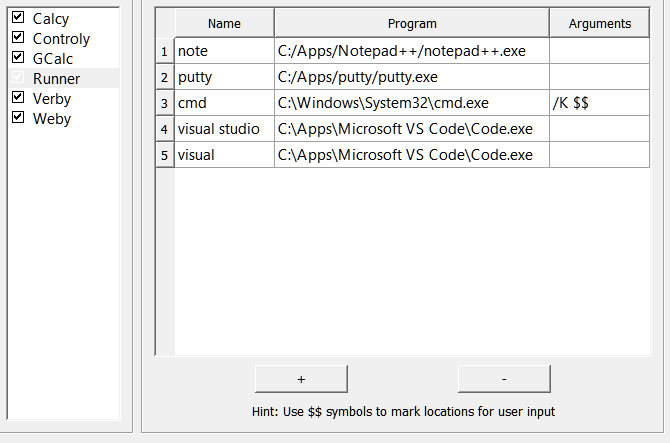The image size is (670, 443).
Task: Click the 'putty' name cell
Action: click(x=224, y=77)
